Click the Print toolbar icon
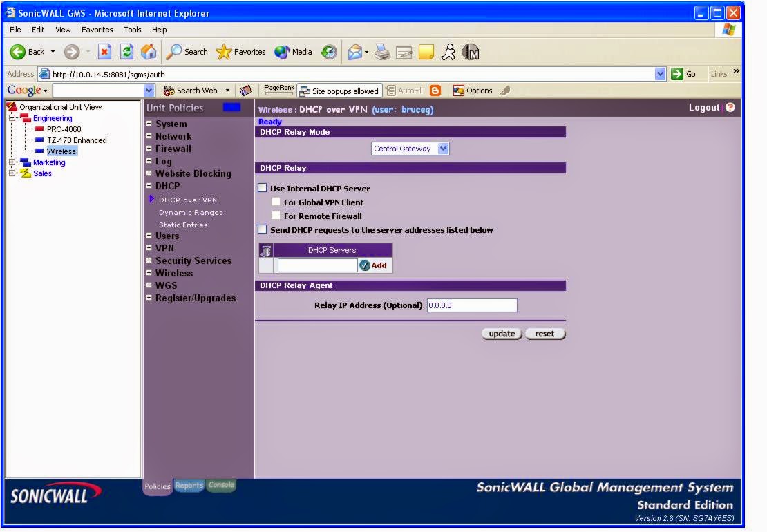This screenshot has width=767, height=532. click(382, 52)
